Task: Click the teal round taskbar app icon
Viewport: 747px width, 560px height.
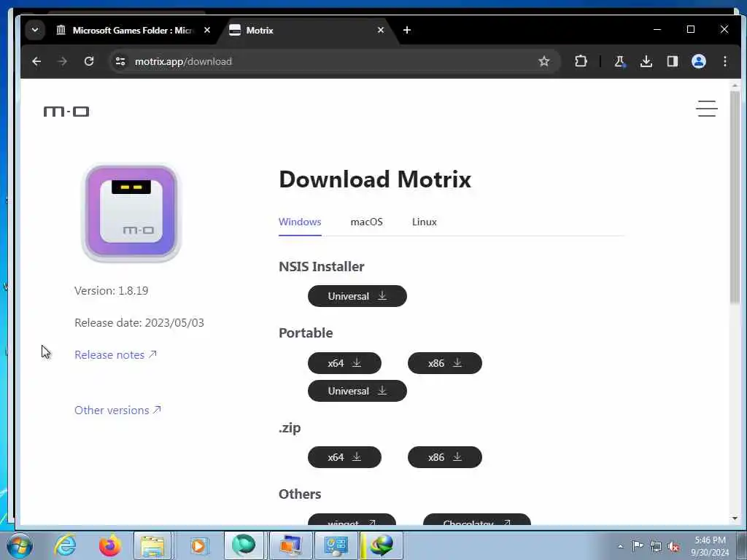Action: (244, 545)
